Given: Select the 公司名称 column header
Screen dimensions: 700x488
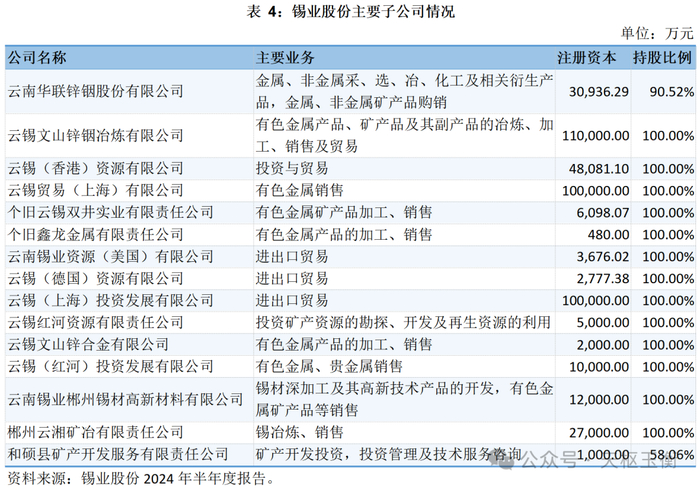Looking at the screenshot, I should click(37, 58).
